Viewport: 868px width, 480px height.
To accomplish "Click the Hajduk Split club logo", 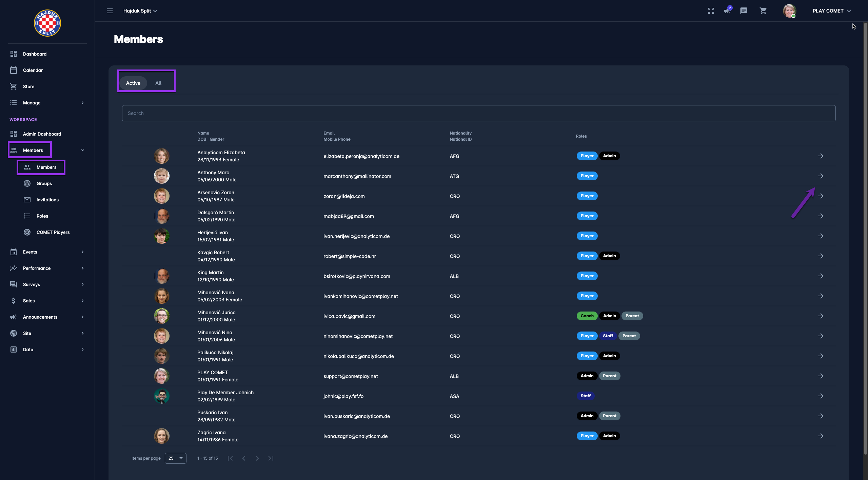I will point(47,23).
